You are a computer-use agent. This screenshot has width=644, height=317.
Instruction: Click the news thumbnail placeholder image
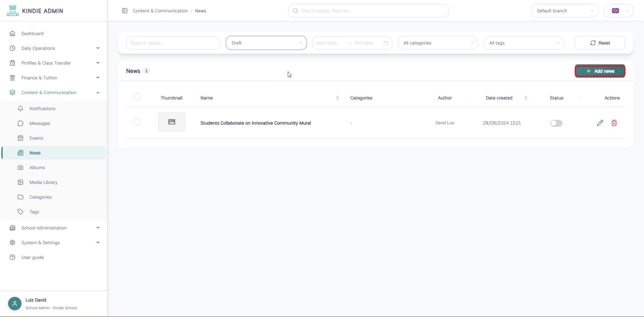point(172,122)
